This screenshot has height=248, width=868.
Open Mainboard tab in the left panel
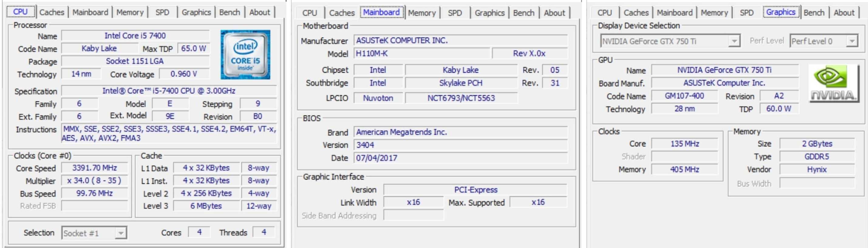click(x=90, y=12)
